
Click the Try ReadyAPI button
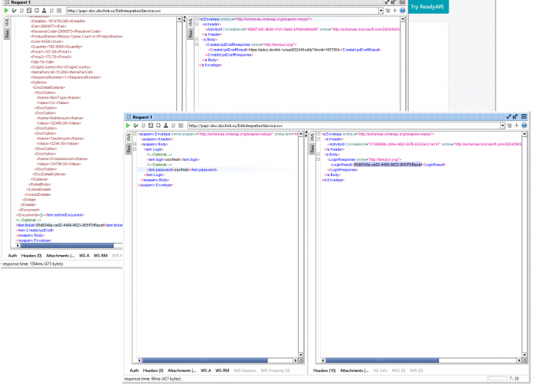click(x=427, y=7)
